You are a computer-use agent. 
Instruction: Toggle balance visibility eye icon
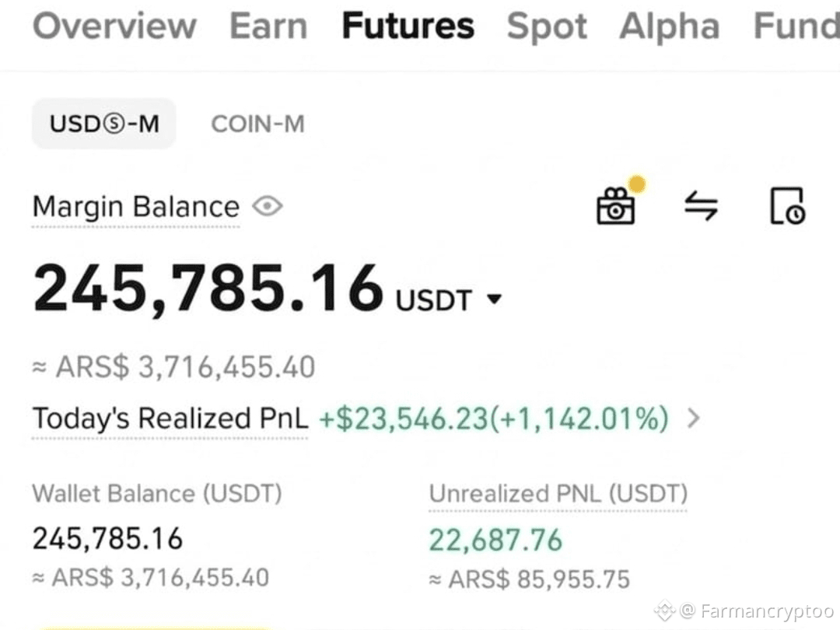(x=268, y=206)
